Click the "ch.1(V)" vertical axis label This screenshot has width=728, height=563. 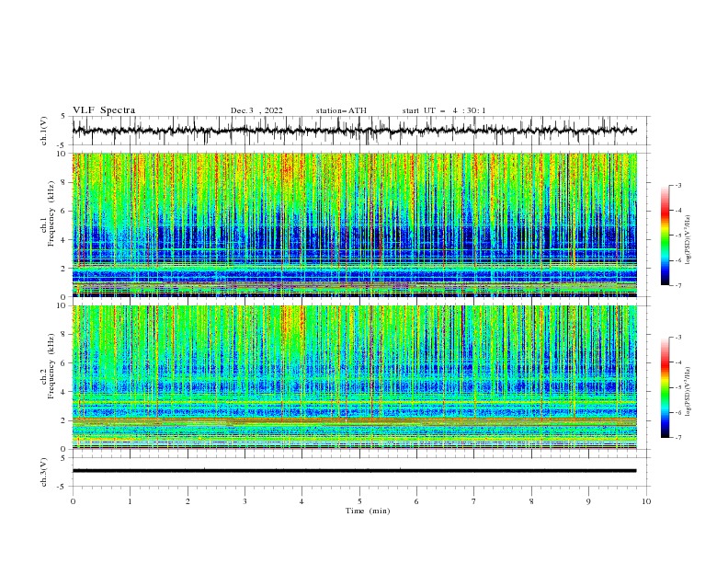[44, 131]
